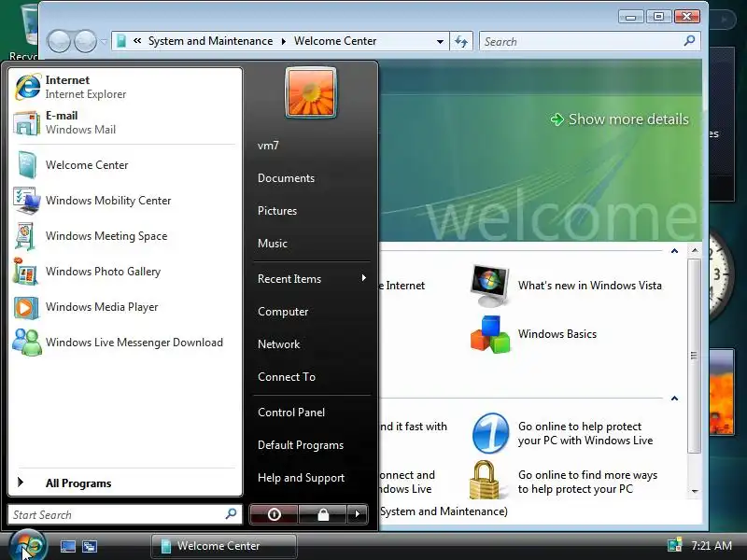Screen dimensions: 747x560
Task: Click padlock icon for PC protection
Action: click(x=484, y=480)
